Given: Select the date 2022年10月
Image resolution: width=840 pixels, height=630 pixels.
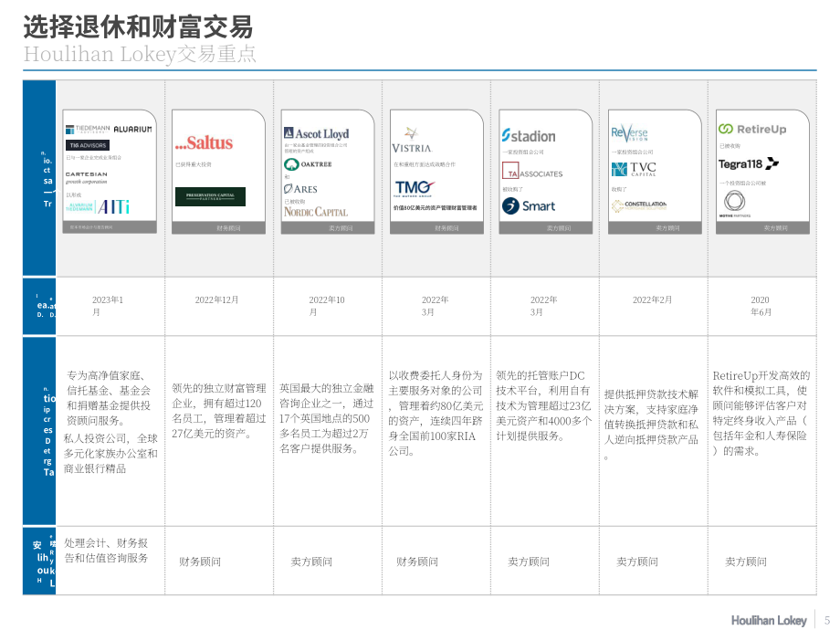Looking at the screenshot, I should coord(326,306).
